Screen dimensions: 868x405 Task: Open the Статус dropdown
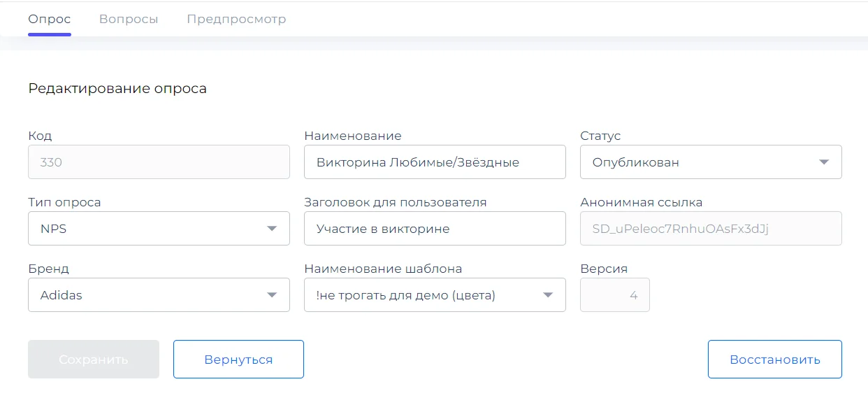click(711, 162)
